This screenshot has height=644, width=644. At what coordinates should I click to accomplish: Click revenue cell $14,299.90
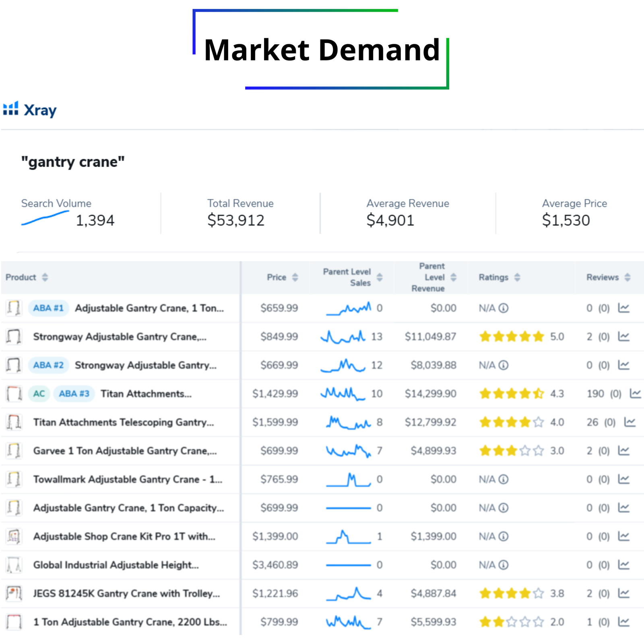(431, 394)
